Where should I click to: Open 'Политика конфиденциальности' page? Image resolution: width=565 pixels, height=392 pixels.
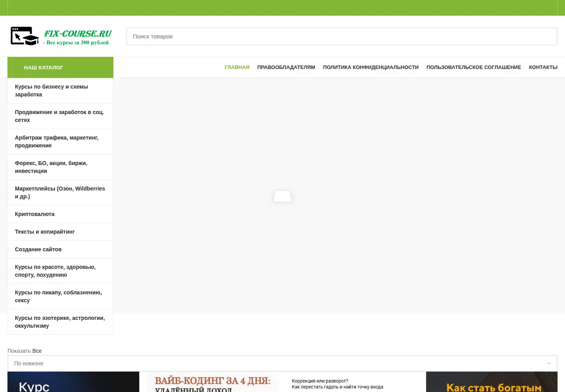click(371, 67)
